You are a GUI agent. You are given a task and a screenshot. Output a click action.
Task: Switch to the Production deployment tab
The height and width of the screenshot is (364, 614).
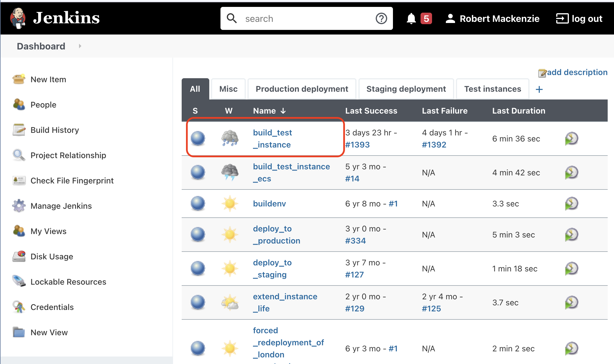(x=302, y=89)
